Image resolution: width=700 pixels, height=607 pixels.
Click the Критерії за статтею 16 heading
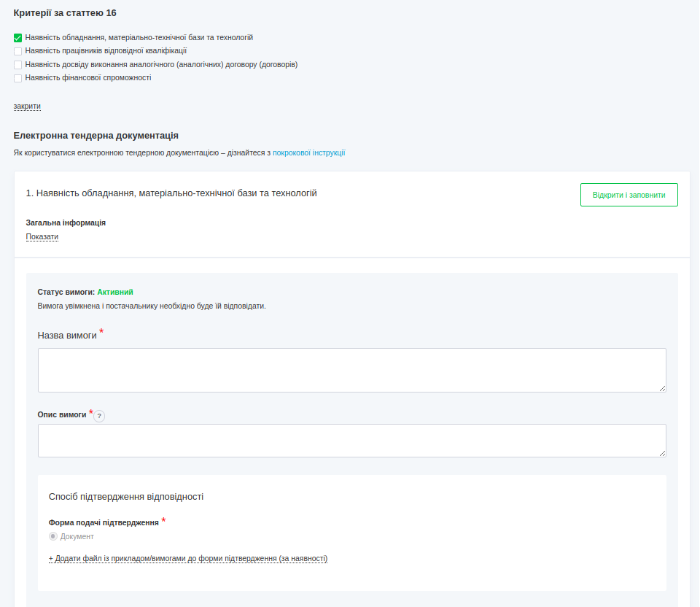point(65,13)
